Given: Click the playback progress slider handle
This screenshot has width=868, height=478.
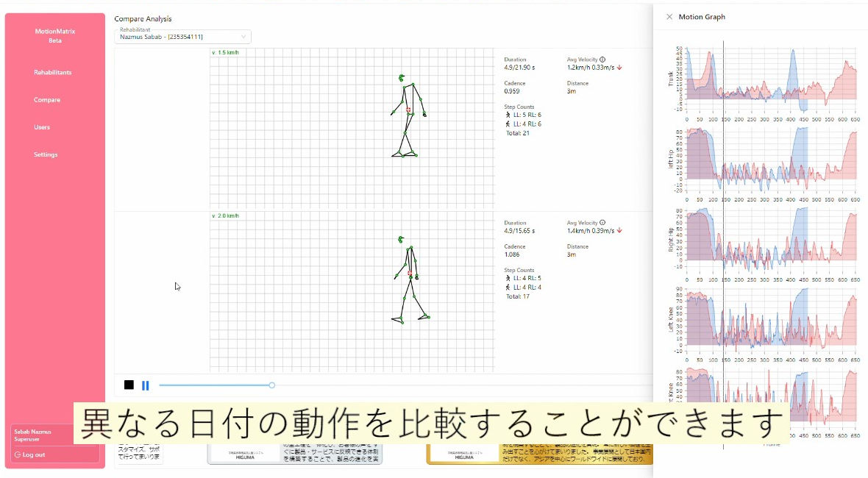Looking at the screenshot, I should (271, 385).
